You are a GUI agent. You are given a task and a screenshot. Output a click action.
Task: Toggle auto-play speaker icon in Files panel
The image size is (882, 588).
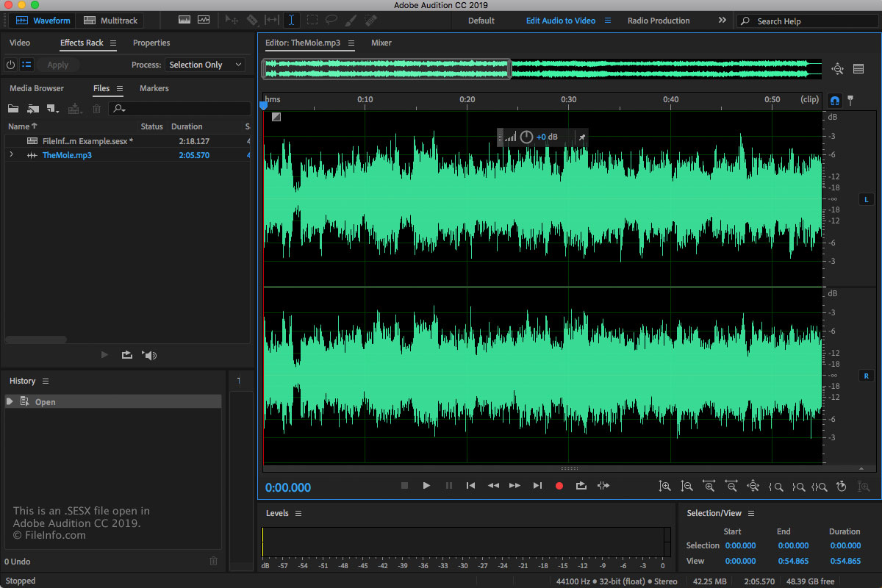pos(150,355)
